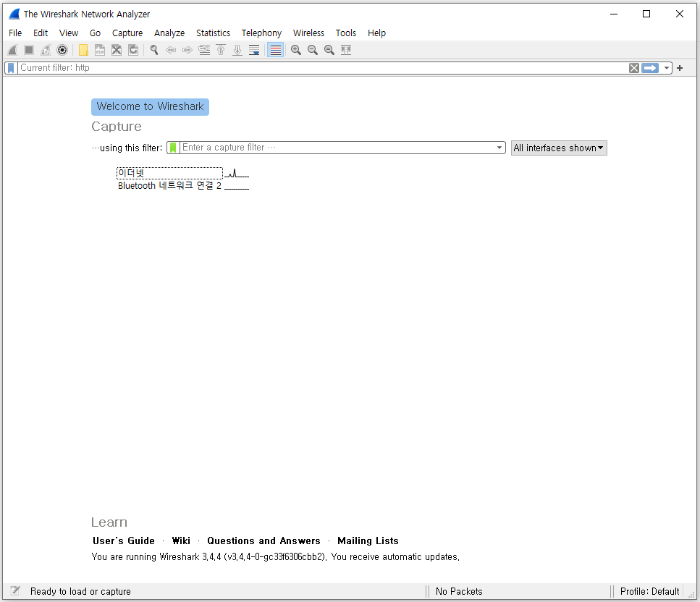Screen dimensions: 700x602
Task: Open capture options gear icon
Action: tap(62, 50)
